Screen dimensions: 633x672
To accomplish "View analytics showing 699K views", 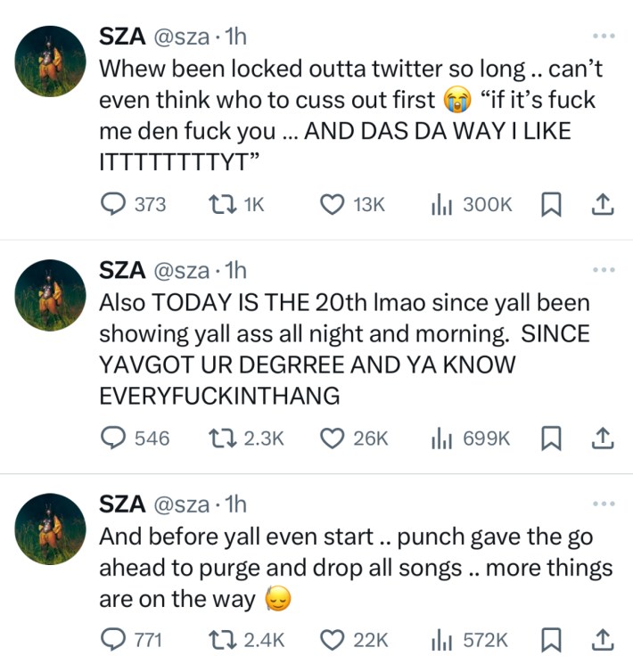I will [440, 438].
